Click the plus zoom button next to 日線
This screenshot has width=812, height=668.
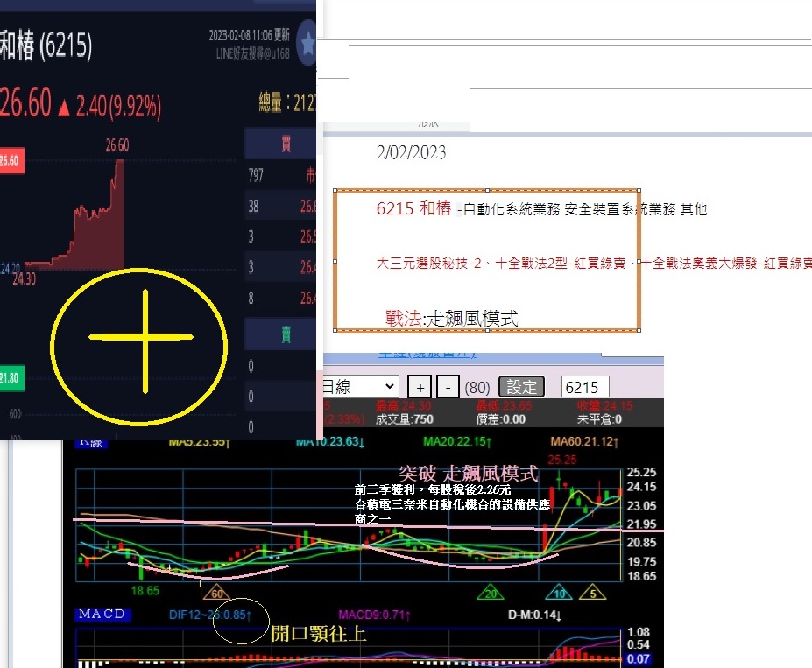[420, 387]
